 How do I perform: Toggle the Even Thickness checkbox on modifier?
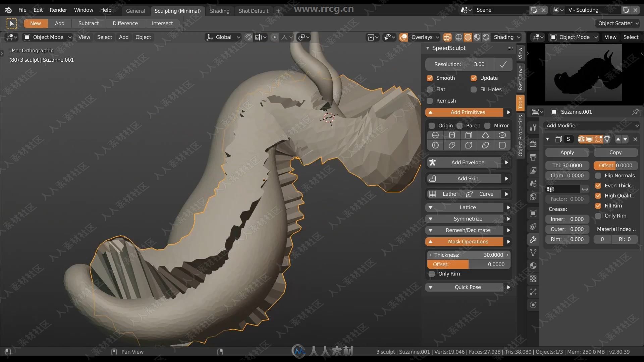(x=599, y=185)
